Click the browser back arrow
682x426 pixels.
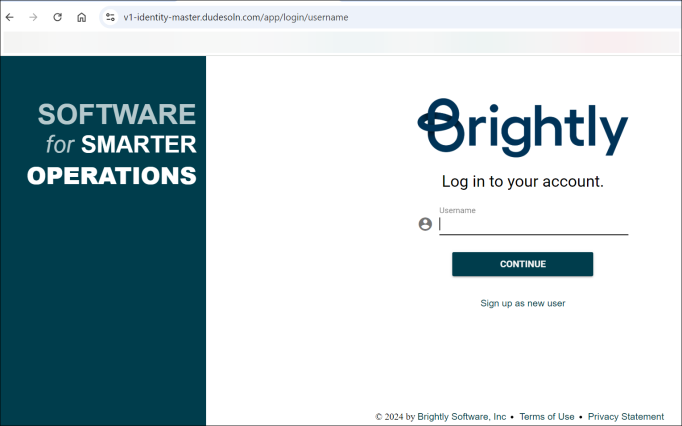pos(10,17)
